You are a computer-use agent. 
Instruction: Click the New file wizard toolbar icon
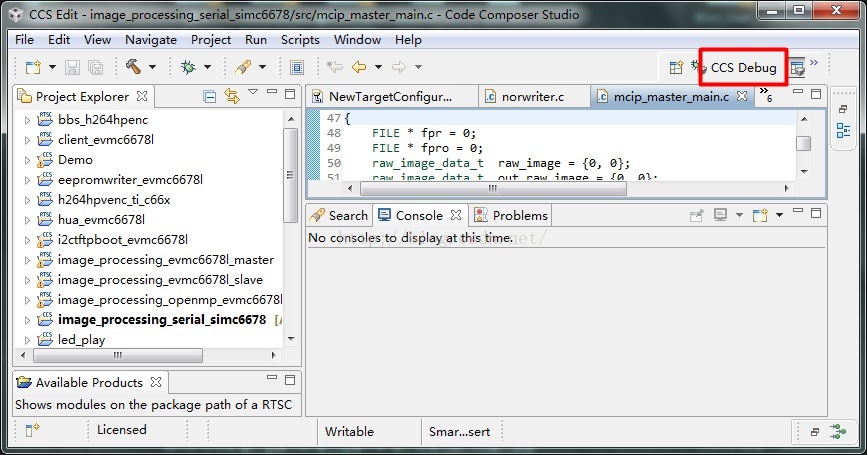33,67
